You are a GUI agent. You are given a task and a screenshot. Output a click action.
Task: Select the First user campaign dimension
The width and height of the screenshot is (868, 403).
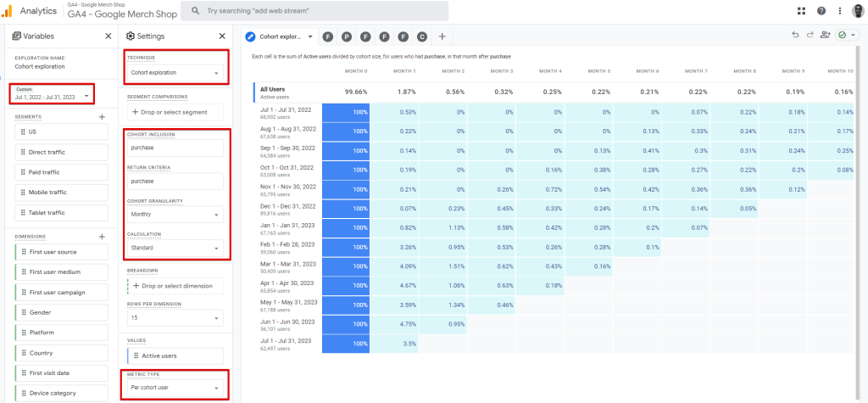tap(61, 292)
